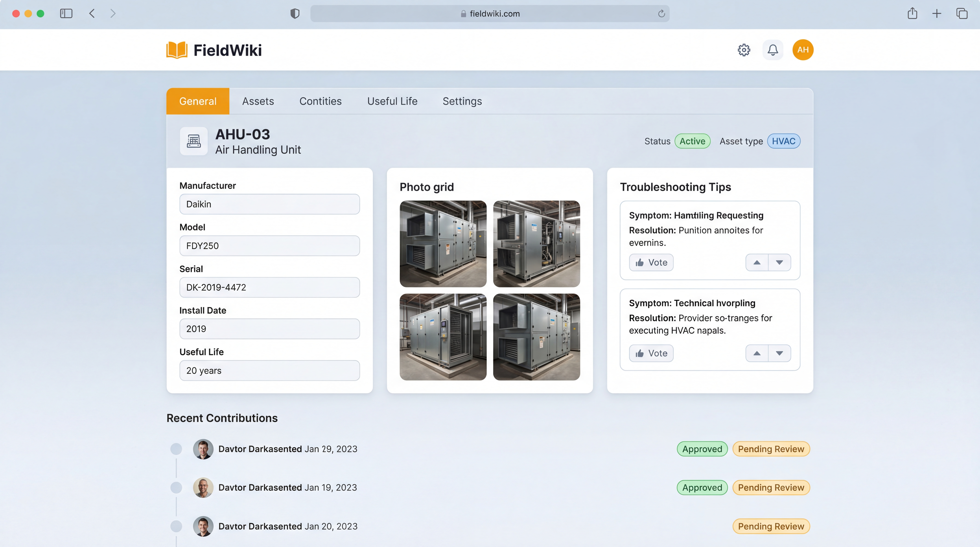Downvote arrow on Hamtiling Requesting tip
The height and width of the screenshot is (547, 980).
pos(779,262)
